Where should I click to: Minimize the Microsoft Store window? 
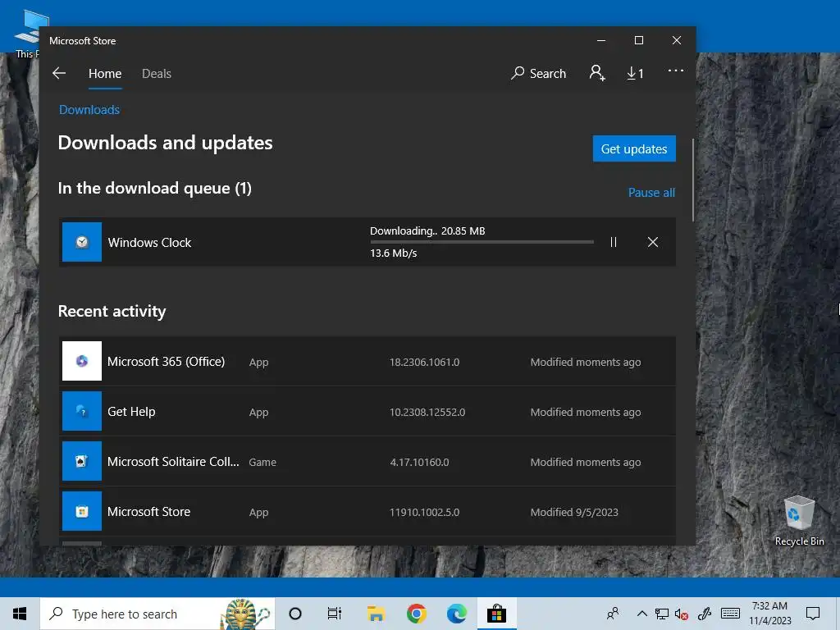coord(601,41)
